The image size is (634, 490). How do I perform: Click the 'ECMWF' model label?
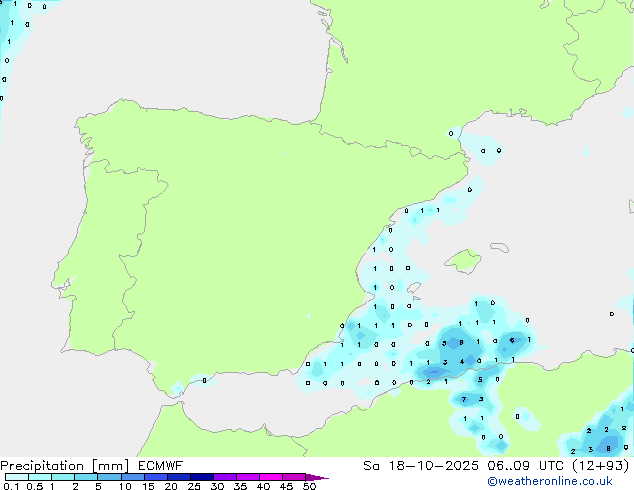pos(161,466)
